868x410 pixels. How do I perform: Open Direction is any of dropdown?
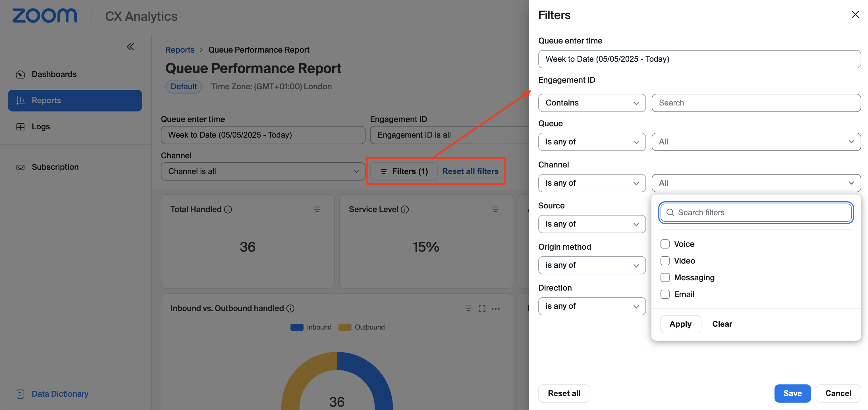coord(592,306)
